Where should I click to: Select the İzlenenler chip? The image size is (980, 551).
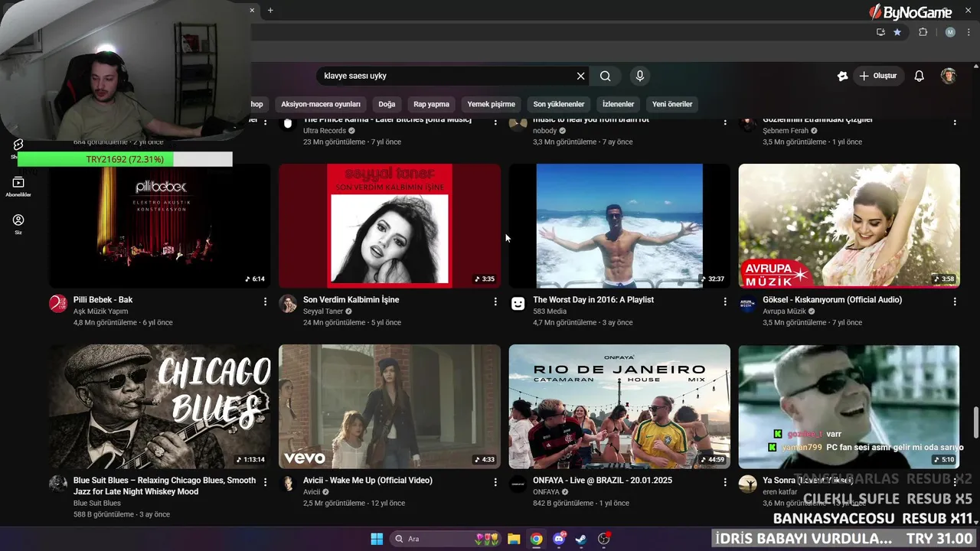point(618,104)
